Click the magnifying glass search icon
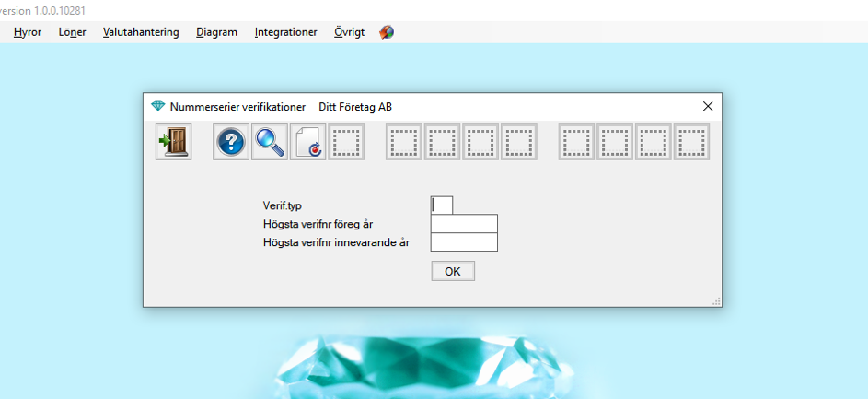The width and height of the screenshot is (868, 399). [x=270, y=143]
